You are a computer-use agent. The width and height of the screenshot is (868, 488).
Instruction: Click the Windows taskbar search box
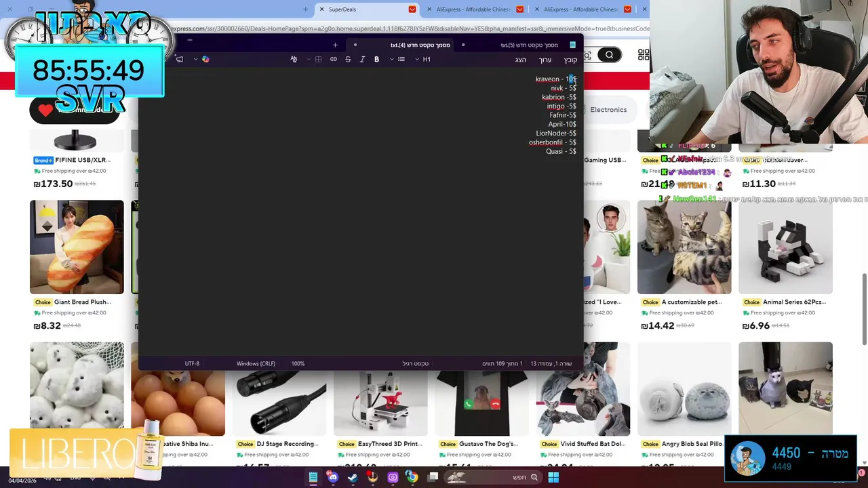[493, 477]
